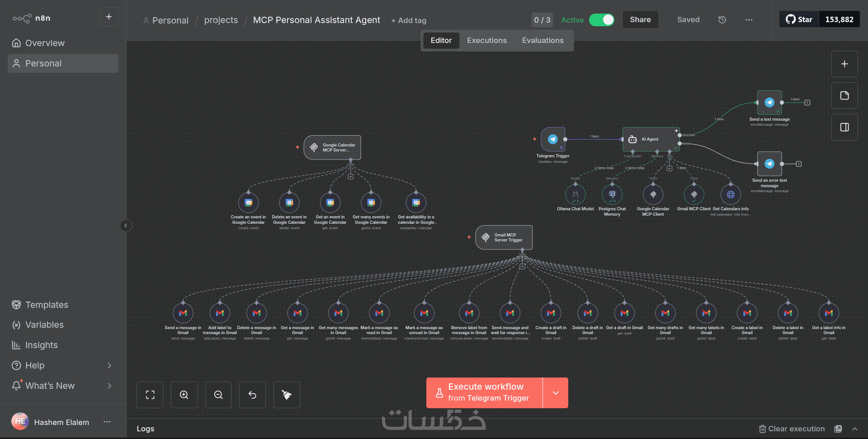Open Delete an event in Google Calendar node
The width and height of the screenshot is (868, 439).
(289, 203)
